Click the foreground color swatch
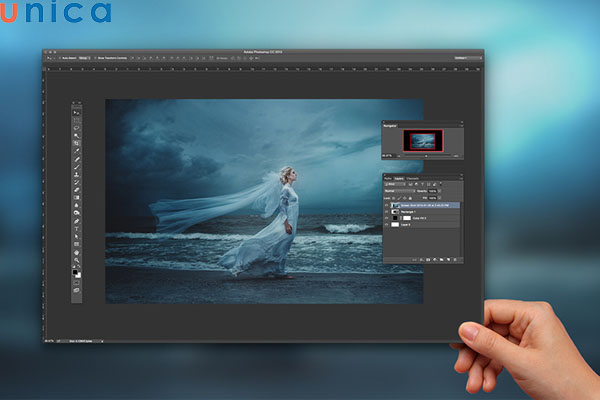Image resolution: width=600 pixels, height=400 pixels. click(75, 272)
